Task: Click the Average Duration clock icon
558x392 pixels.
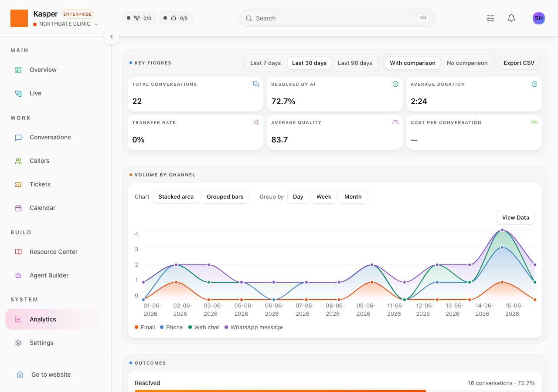Action: (534, 84)
